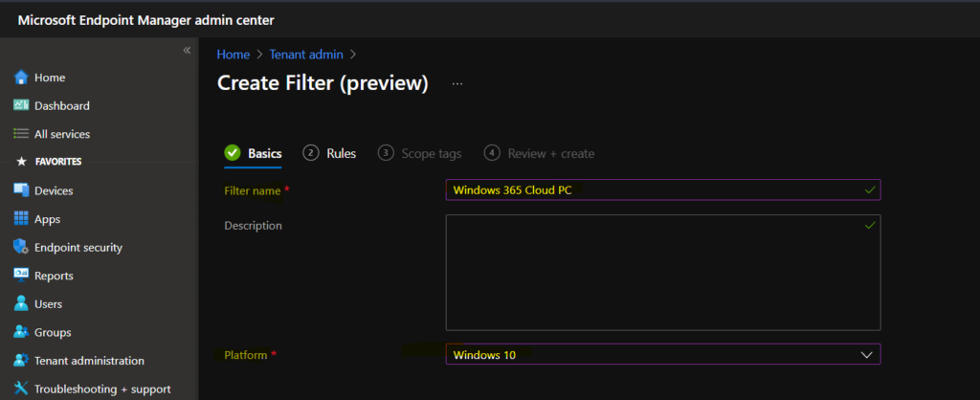Open Reports in the sidebar
This screenshot has width=980, height=400.
54,276
